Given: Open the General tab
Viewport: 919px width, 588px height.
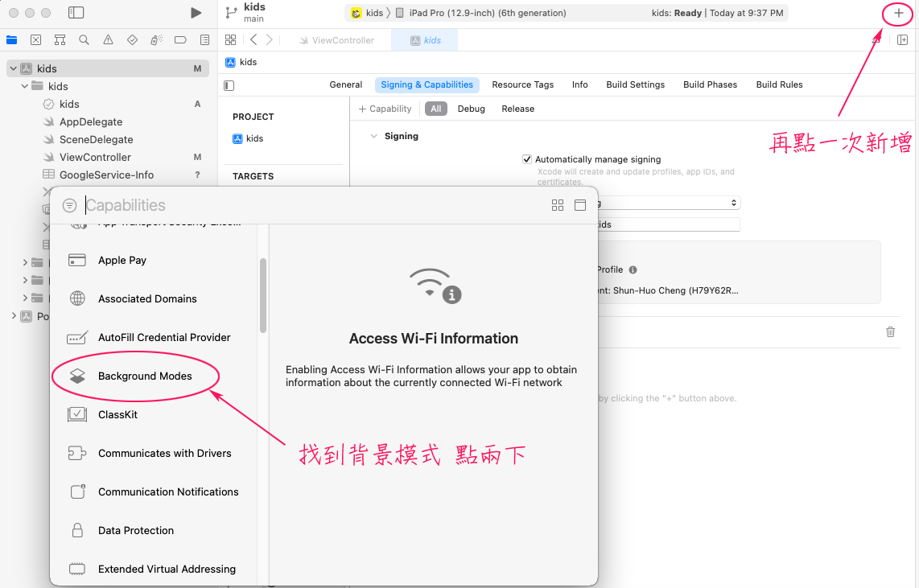Looking at the screenshot, I should pyautogui.click(x=346, y=85).
